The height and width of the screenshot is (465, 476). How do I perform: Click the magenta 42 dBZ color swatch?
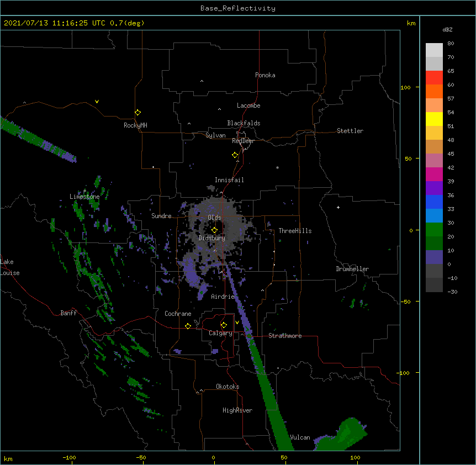point(434,174)
